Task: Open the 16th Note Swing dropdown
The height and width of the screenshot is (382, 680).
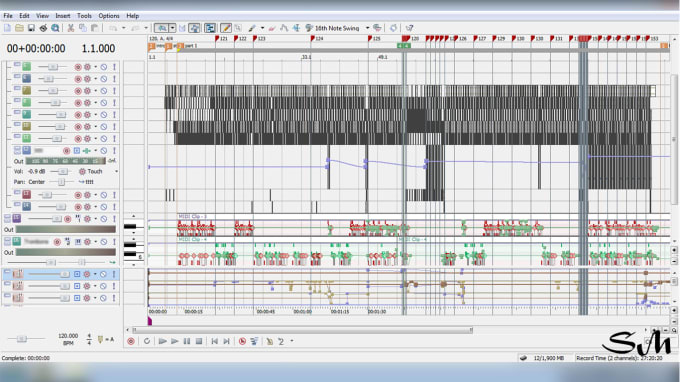Action: click(x=367, y=28)
